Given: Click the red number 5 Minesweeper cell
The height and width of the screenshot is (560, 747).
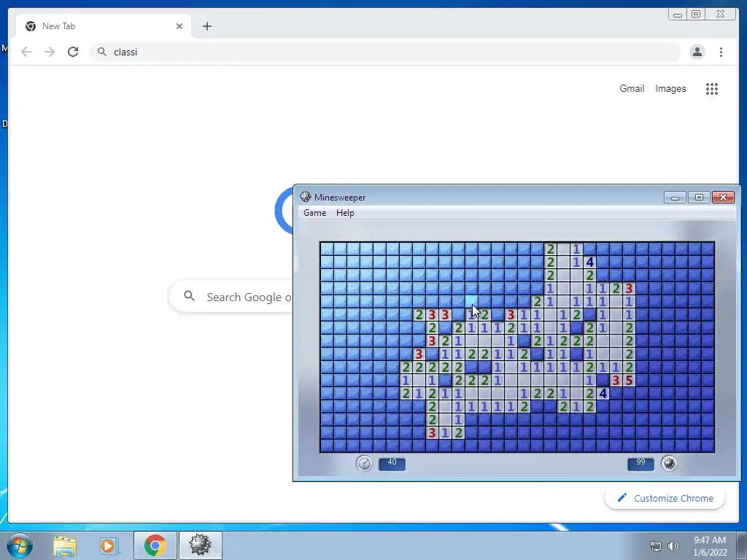Looking at the screenshot, I should tap(629, 380).
